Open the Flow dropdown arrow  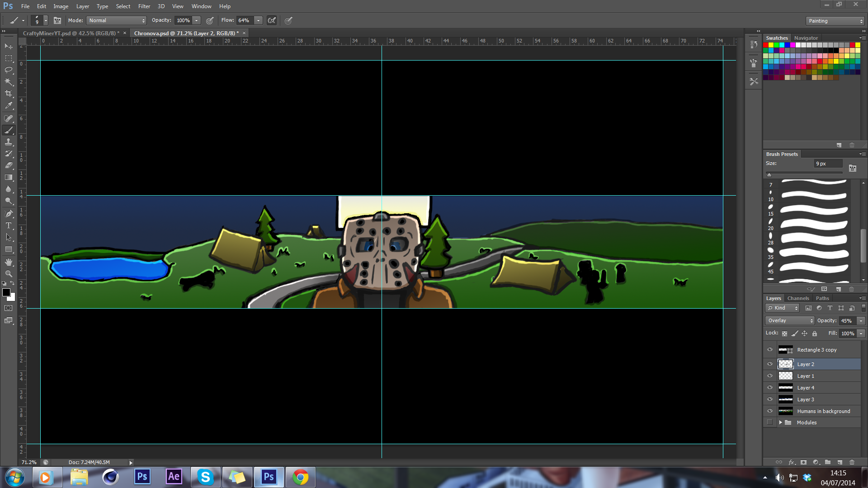coord(258,20)
